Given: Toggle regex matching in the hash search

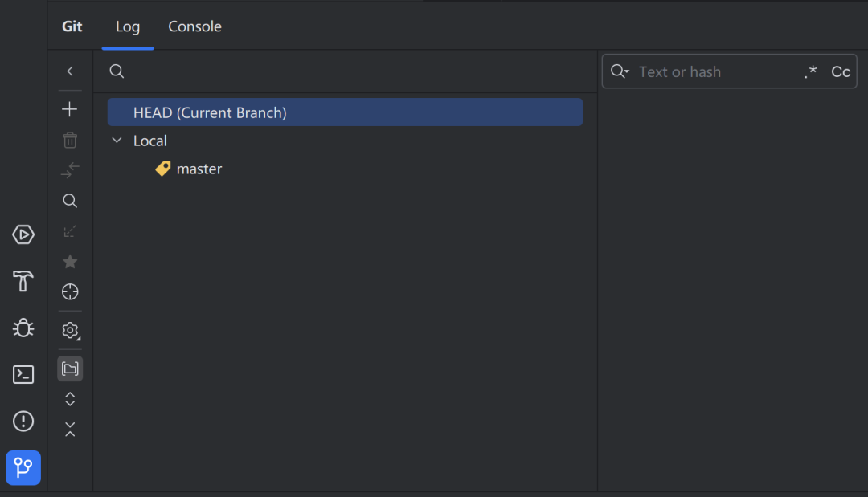Looking at the screenshot, I should coord(810,71).
